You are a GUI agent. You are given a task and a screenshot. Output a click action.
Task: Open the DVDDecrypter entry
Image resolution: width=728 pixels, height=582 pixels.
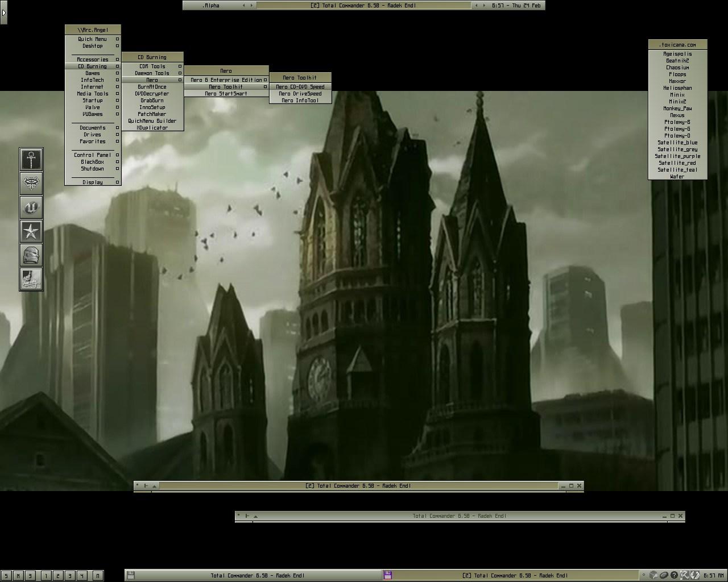pos(152,94)
